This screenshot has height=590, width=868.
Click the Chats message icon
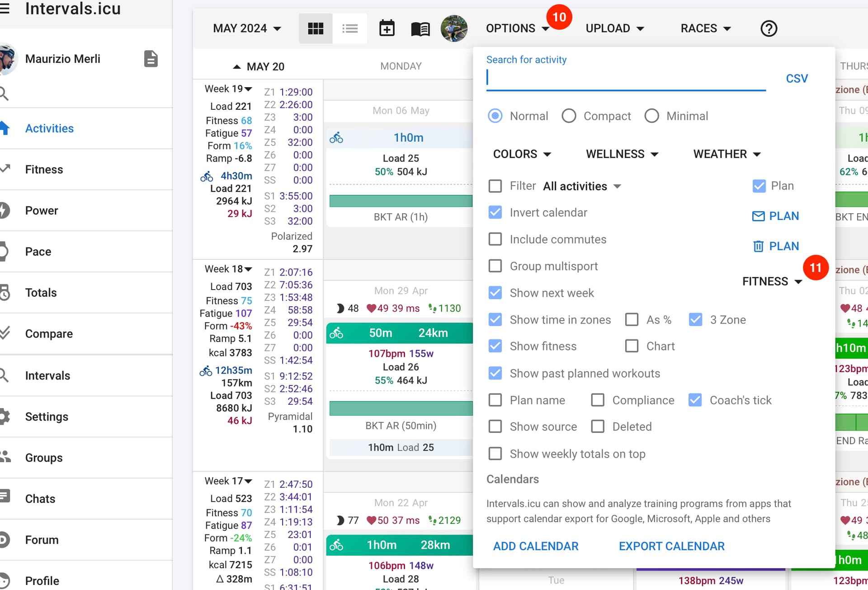pyautogui.click(x=5, y=496)
